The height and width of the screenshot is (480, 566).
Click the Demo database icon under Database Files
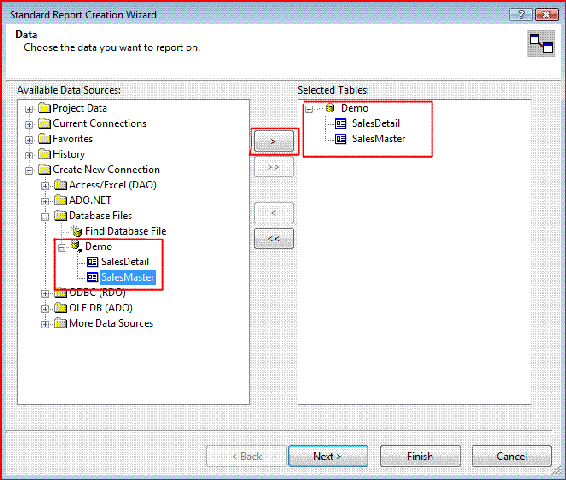(76, 246)
